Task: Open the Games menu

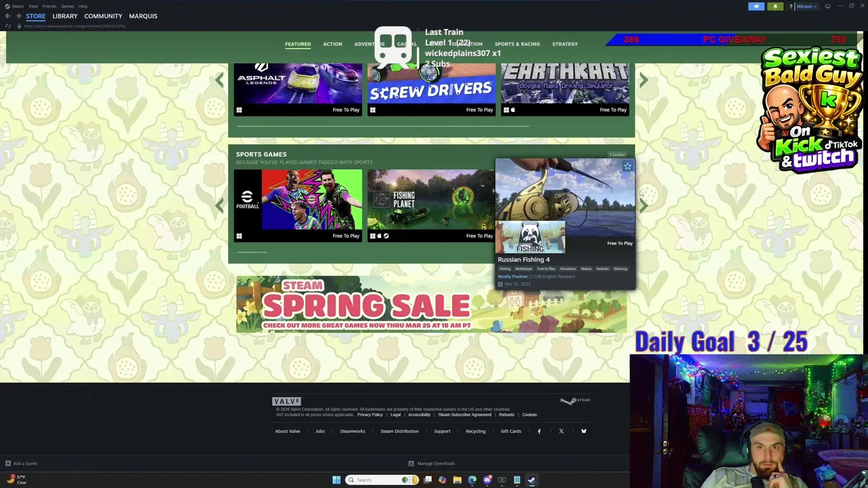Action: coord(67,6)
